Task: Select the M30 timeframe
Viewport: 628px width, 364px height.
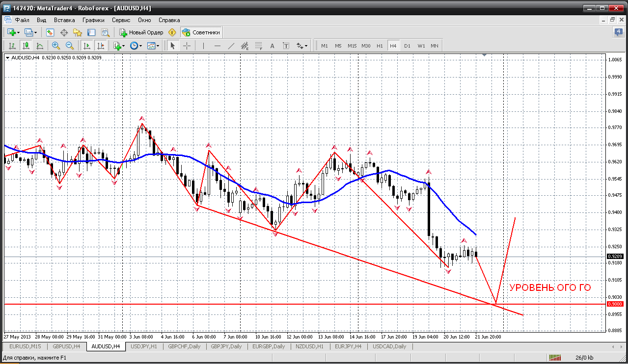Action: pos(366,46)
